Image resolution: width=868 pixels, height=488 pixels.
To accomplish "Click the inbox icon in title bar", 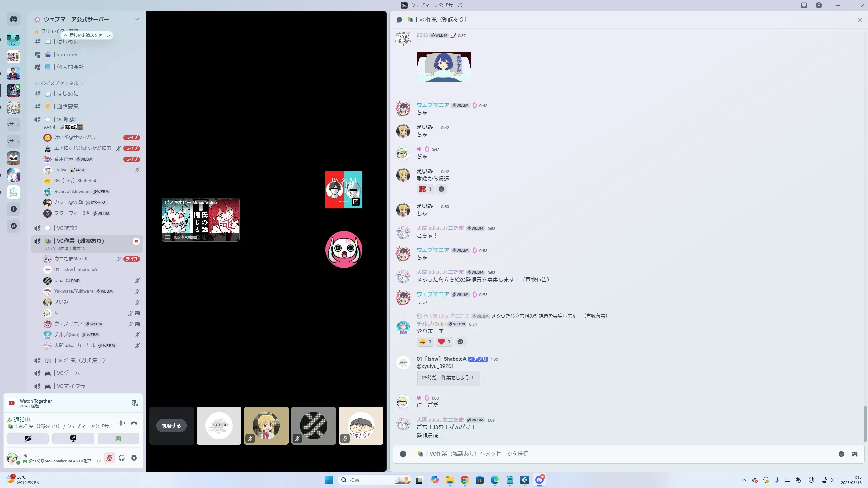I will point(804,5).
